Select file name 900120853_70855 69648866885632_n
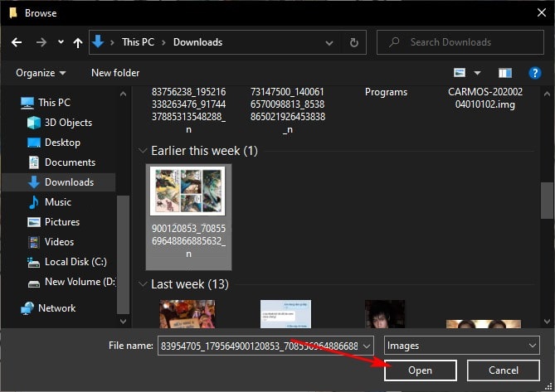 coord(188,241)
